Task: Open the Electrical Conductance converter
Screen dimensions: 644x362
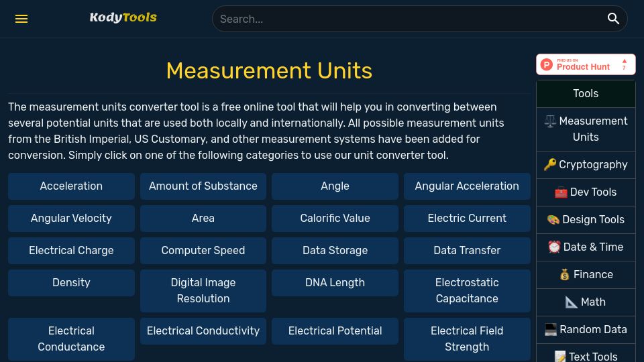Action: pos(72,339)
